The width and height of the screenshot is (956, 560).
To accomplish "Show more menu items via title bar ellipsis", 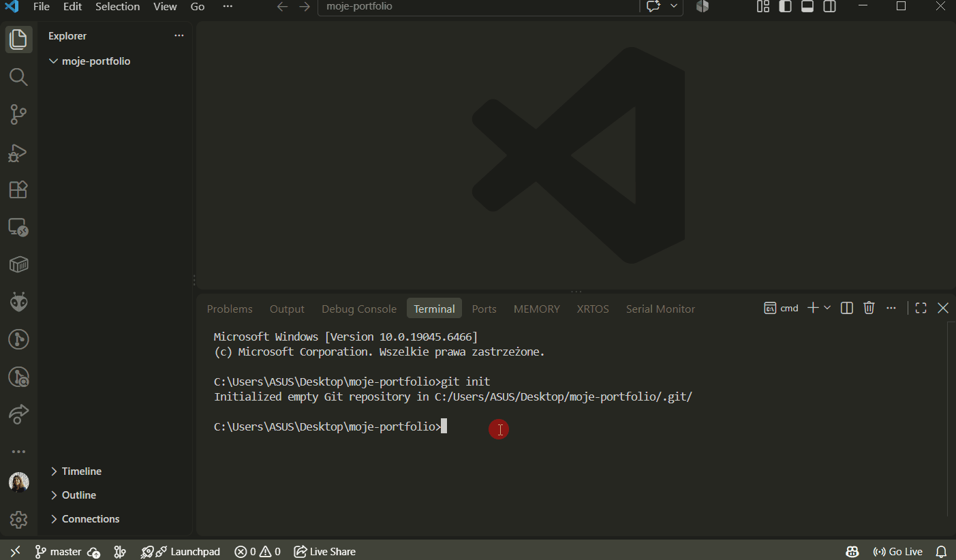I will coord(228,7).
